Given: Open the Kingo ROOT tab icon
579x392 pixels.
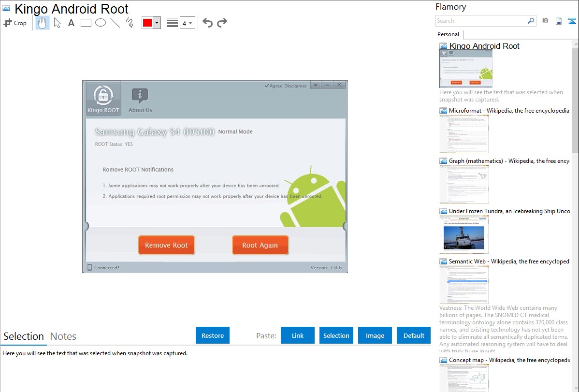Looking at the screenshot, I should click(103, 99).
